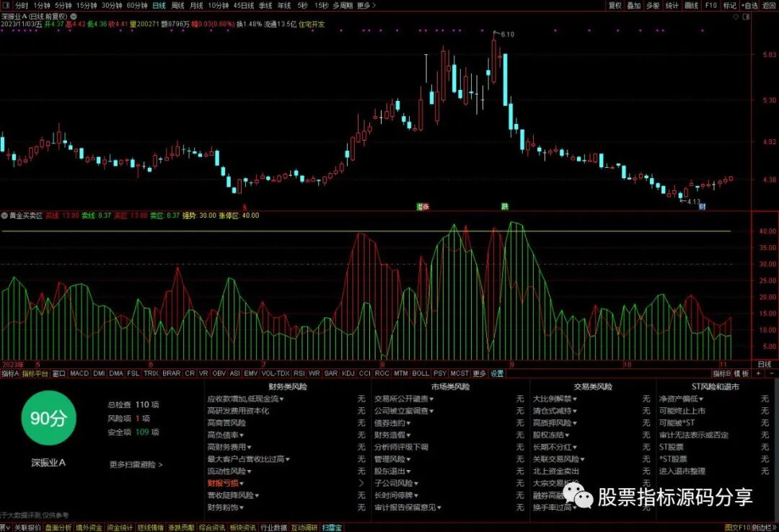Open the 扫雷宝 bottom tab
779x532 pixels.
tap(332, 528)
